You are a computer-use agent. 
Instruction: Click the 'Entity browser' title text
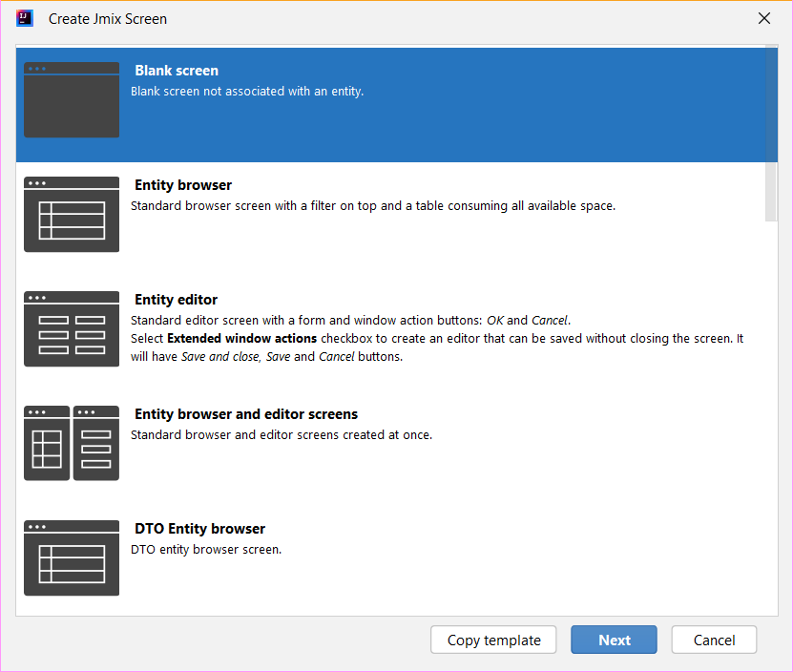point(183,184)
